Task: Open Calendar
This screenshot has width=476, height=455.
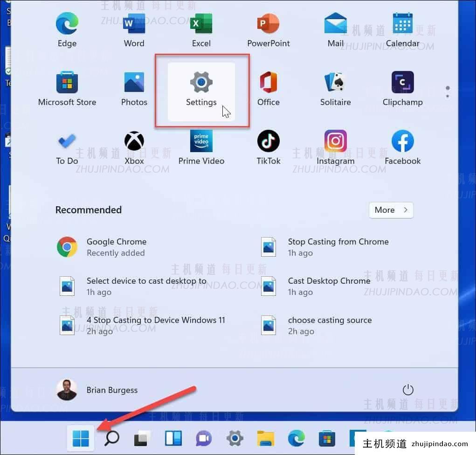Action: pyautogui.click(x=402, y=28)
